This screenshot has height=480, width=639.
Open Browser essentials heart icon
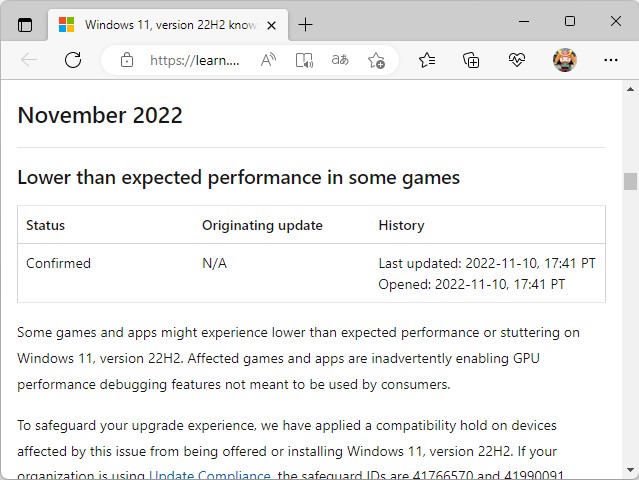point(516,60)
